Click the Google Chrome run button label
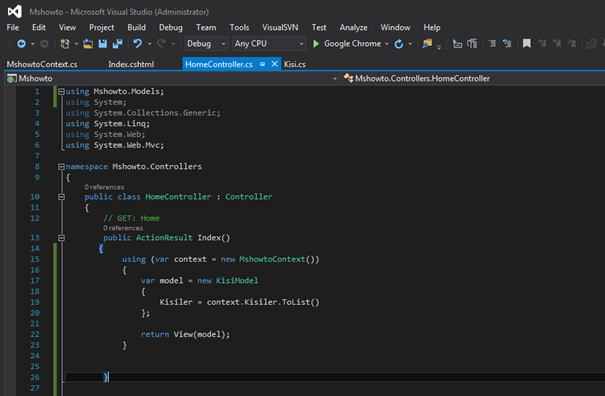Screen dimensions: 605x396 coord(352,44)
